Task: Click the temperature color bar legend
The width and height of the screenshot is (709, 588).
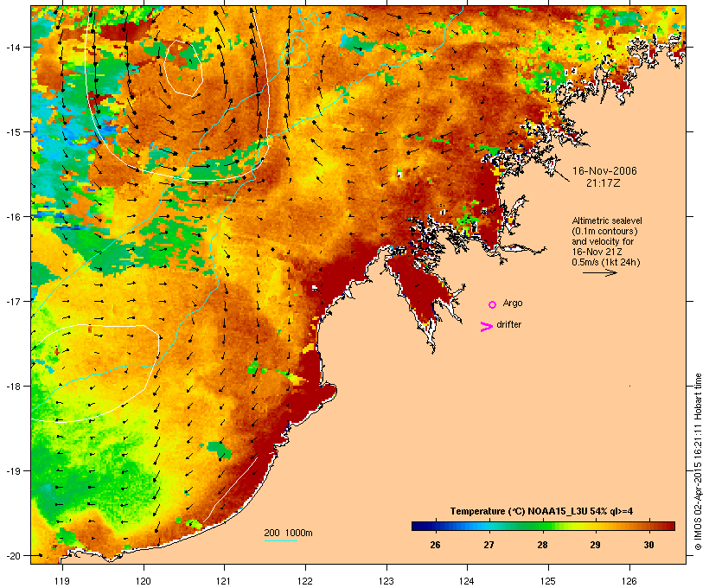Action: (543, 526)
